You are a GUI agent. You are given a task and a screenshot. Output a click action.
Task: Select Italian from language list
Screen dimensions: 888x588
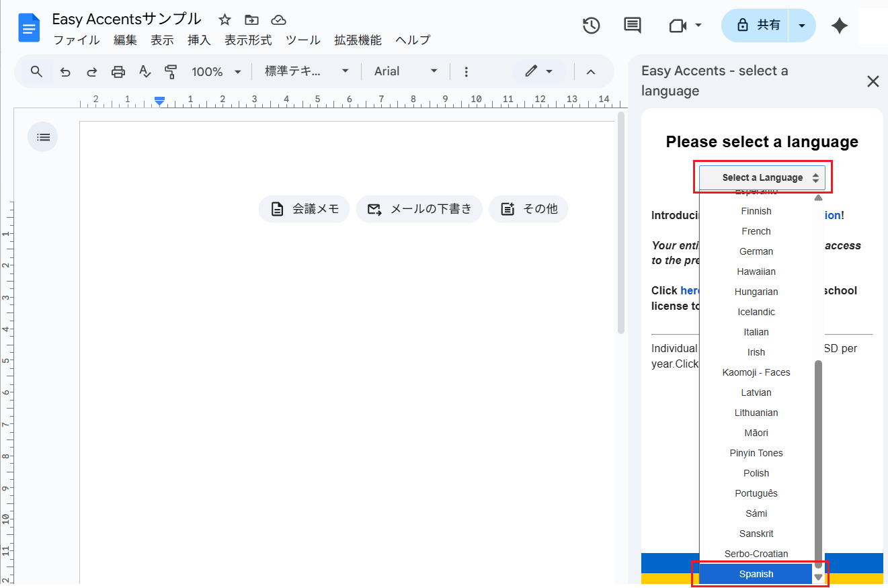click(756, 332)
